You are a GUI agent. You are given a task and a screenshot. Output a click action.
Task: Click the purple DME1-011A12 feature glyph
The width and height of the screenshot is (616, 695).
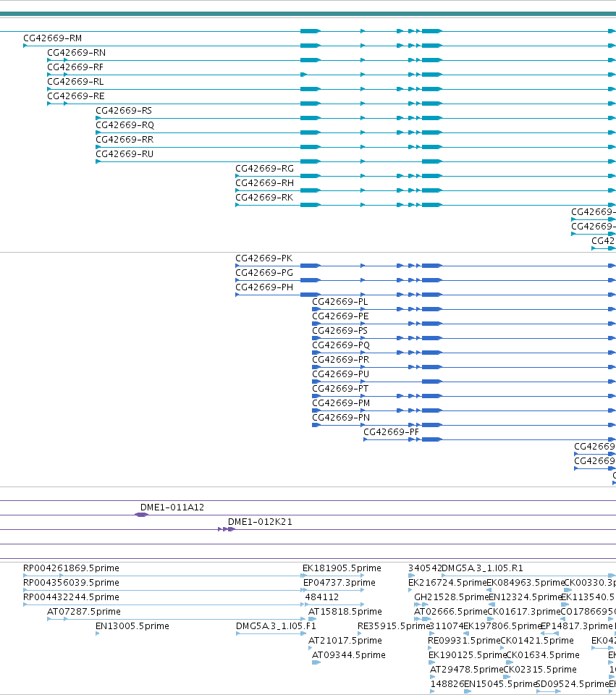[x=141, y=515]
